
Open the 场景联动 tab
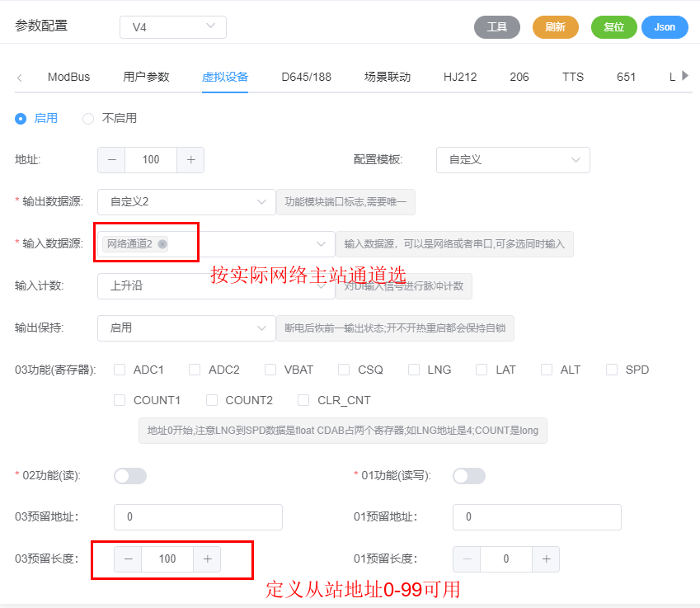(388, 77)
